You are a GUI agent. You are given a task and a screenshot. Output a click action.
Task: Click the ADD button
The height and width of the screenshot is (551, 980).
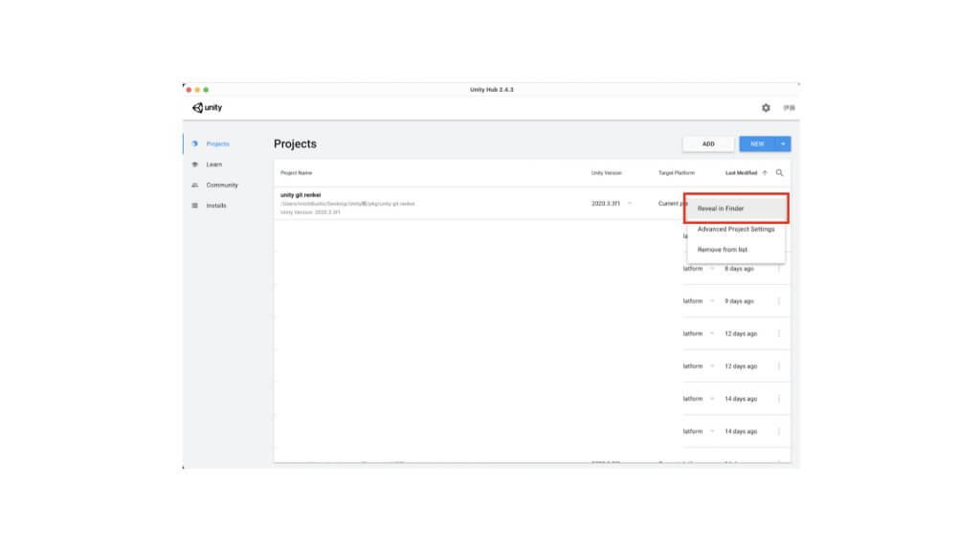708,143
